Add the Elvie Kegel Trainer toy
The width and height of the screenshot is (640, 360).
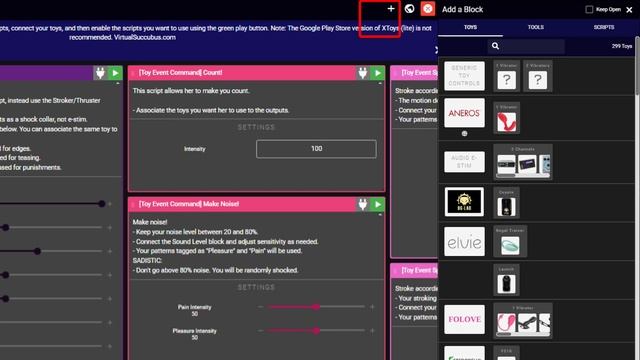coord(510,242)
